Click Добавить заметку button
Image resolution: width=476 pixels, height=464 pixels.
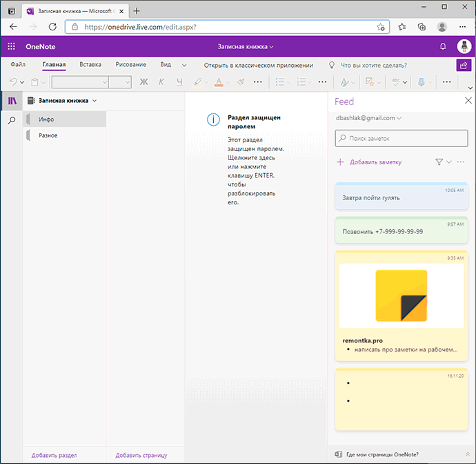pos(369,162)
